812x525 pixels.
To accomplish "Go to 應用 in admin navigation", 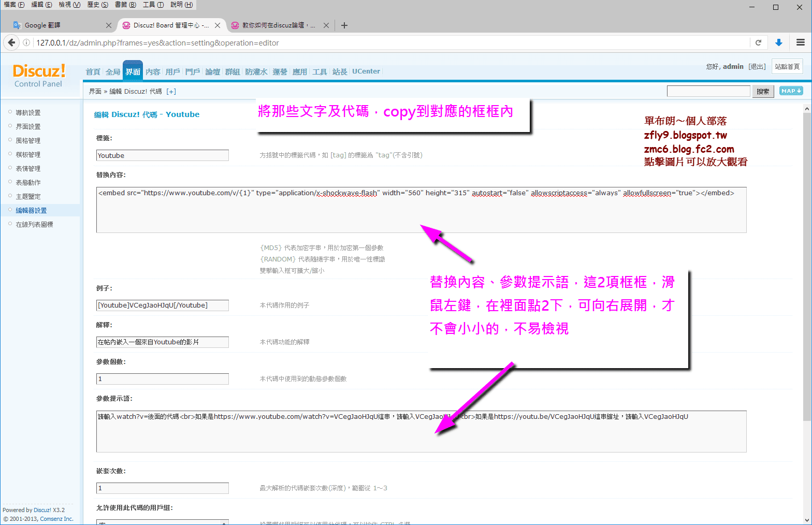I will [300, 72].
